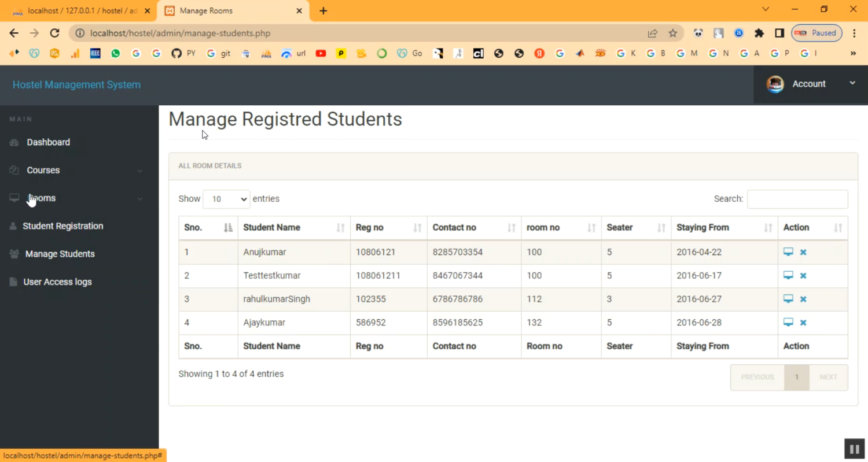Viewport: 868px width, 462px height.
Task: Open the GitHub bookmark icon
Action: (x=176, y=53)
